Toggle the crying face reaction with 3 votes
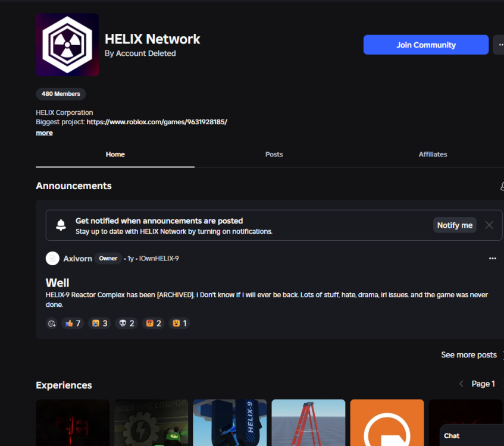 pos(99,323)
